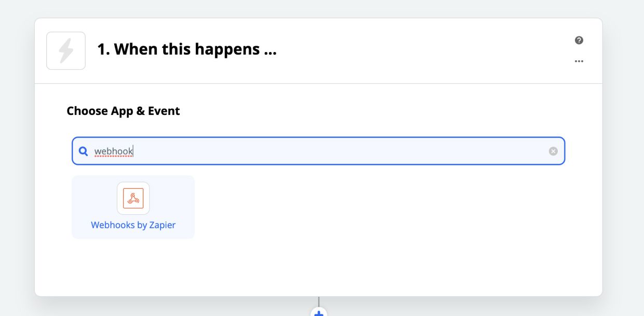Click the Choose App & Event heading
644x316 pixels.
click(123, 111)
